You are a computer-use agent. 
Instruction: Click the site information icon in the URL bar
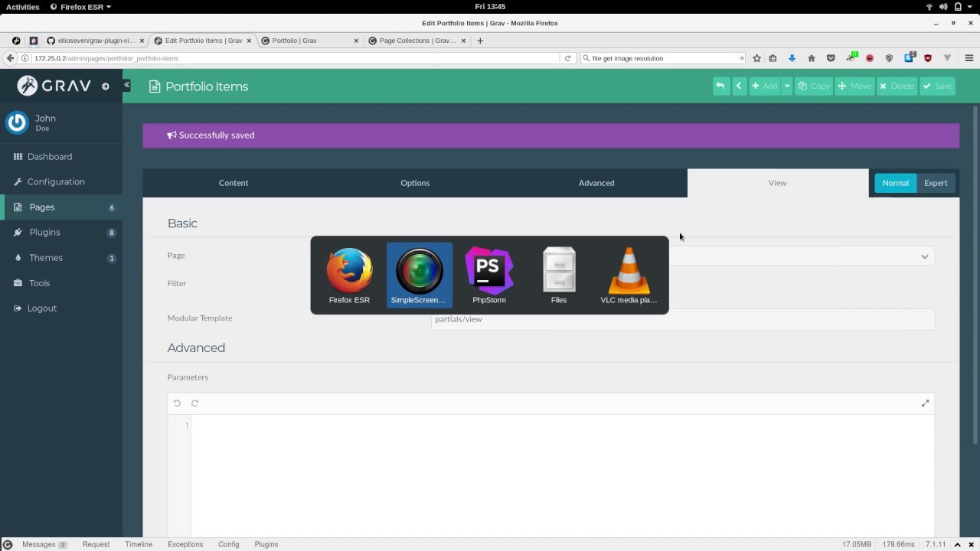click(25, 58)
